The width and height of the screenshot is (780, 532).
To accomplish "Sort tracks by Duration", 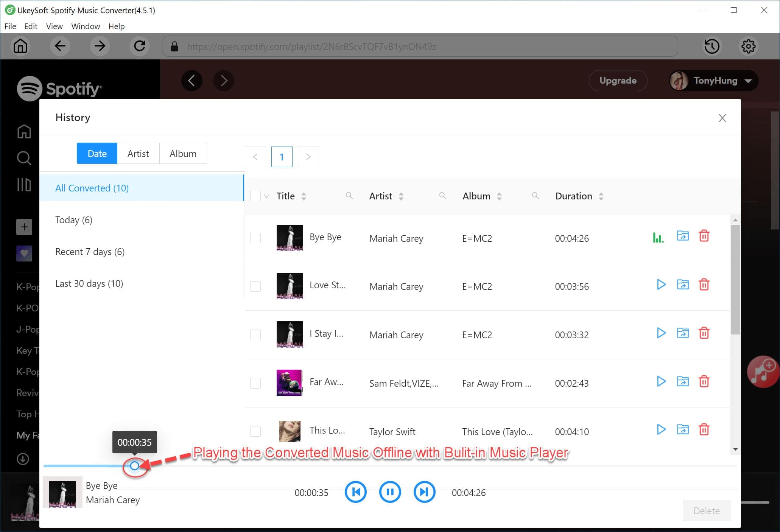I will [x=601, y=196].
